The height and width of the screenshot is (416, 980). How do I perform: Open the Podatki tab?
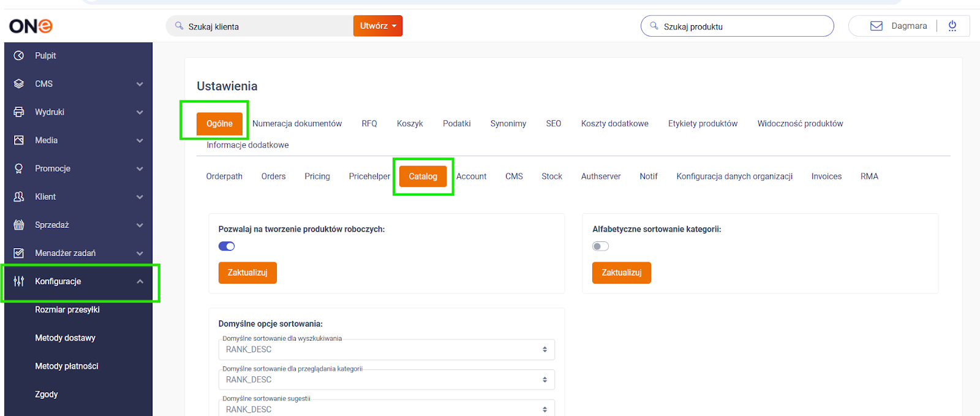[x=457, y=123]
